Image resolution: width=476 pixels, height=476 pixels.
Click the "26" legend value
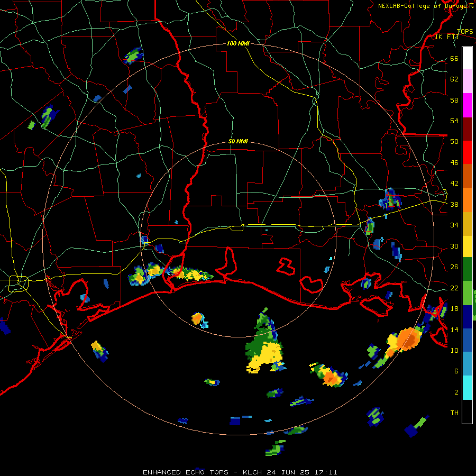pyautogui.click(x=454, y=267)
